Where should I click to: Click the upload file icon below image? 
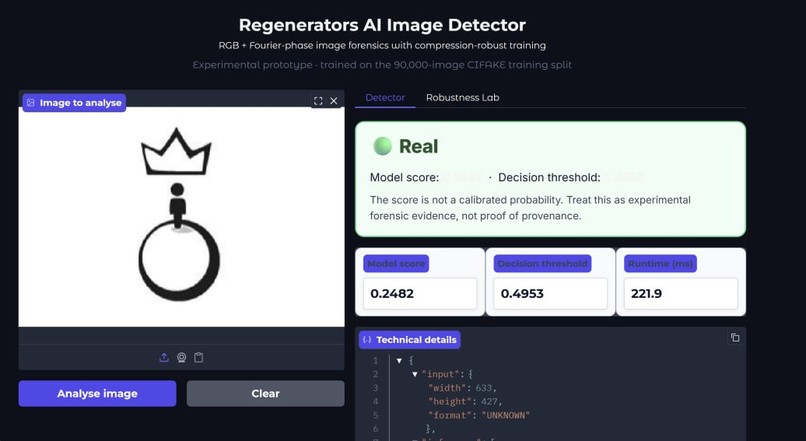pyautogui.click(x=164, y=357)
